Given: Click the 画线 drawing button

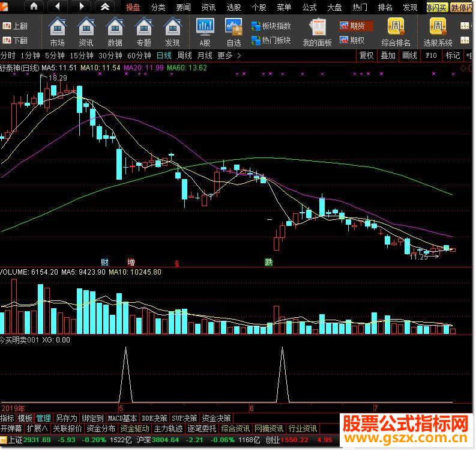Looking at the screenshot, I should (x=409, y=56).
